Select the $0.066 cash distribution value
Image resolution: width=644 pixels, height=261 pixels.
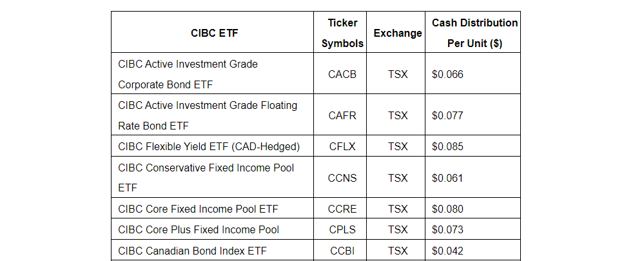[448, 74]
